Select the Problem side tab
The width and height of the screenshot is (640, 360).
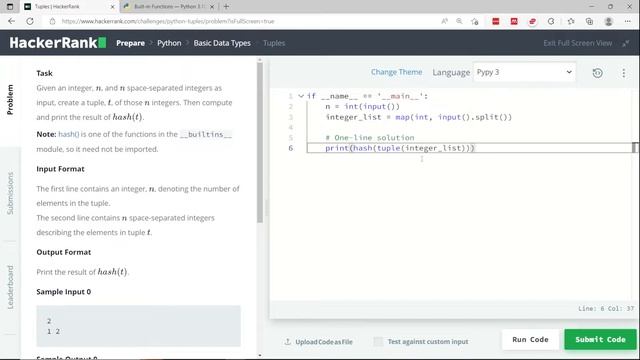tap(10, 100)
